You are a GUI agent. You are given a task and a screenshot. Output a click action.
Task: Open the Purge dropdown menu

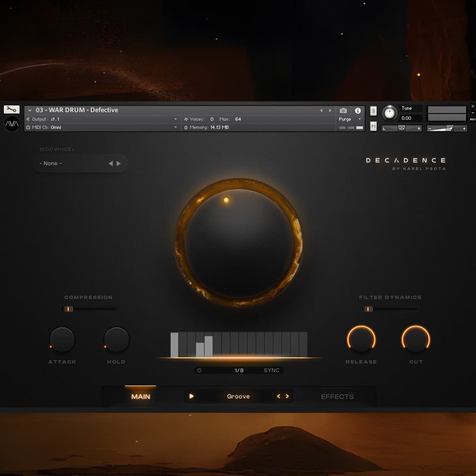click(x=350, y=119)
